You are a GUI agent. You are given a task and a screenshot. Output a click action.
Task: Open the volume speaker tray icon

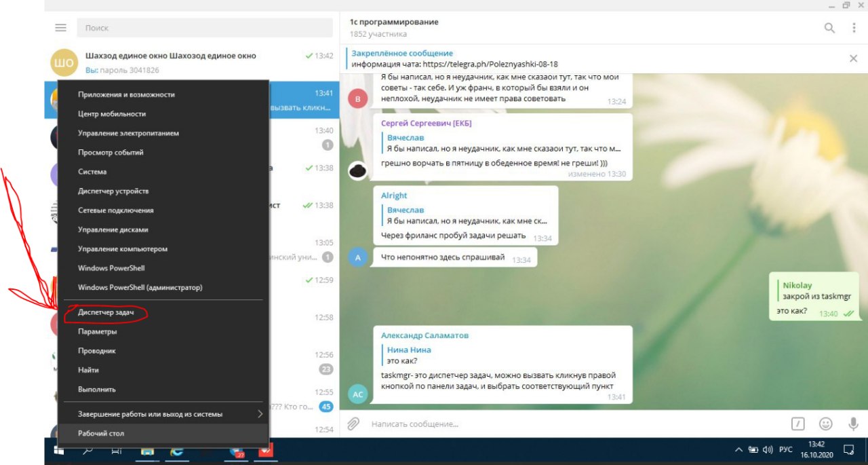pyautogui.click(x=768, y=450)
